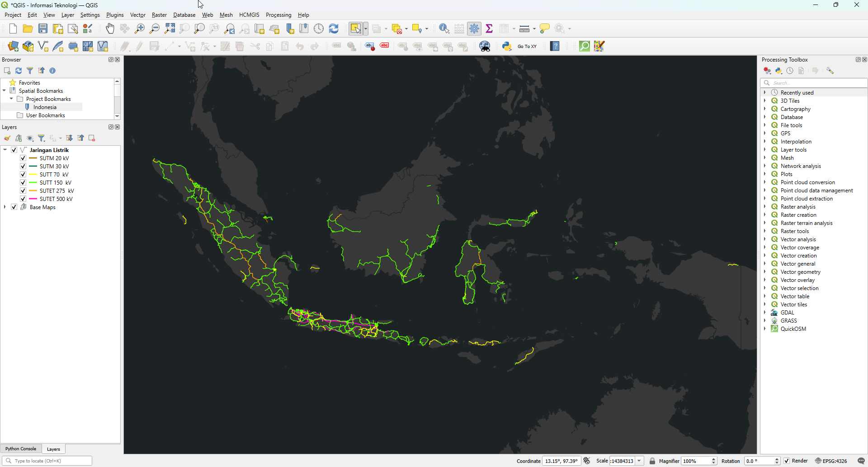Screen dimensions: 868x467
Task: Open the Statistical Summary sigma icon
Action: [x=489, y=29]
